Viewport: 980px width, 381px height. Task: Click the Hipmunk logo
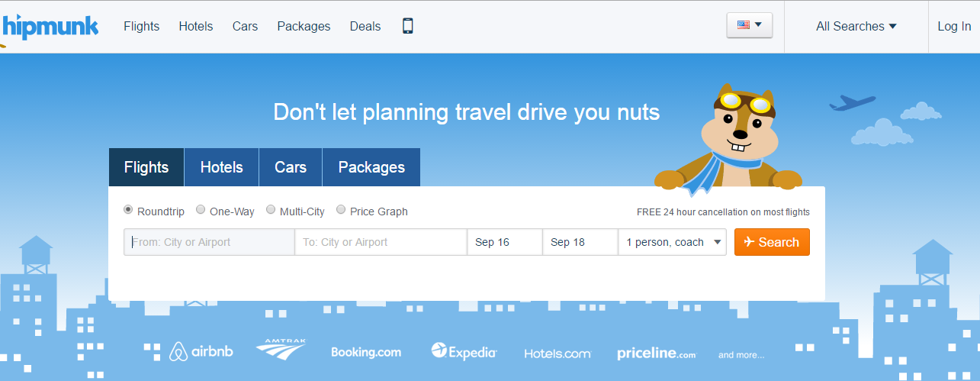pyautogui.click(x=50, y=27)
